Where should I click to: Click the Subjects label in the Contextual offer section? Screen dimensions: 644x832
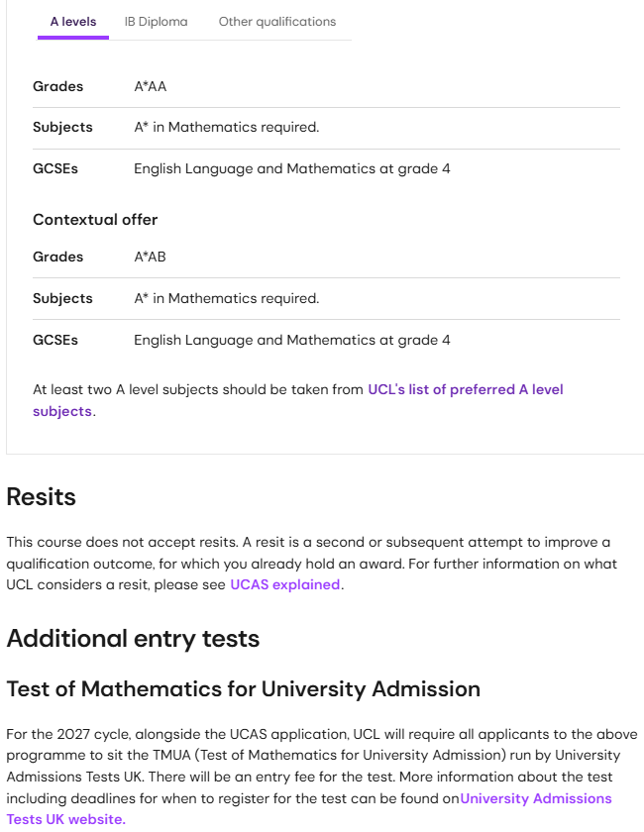[x=62, y=299]
